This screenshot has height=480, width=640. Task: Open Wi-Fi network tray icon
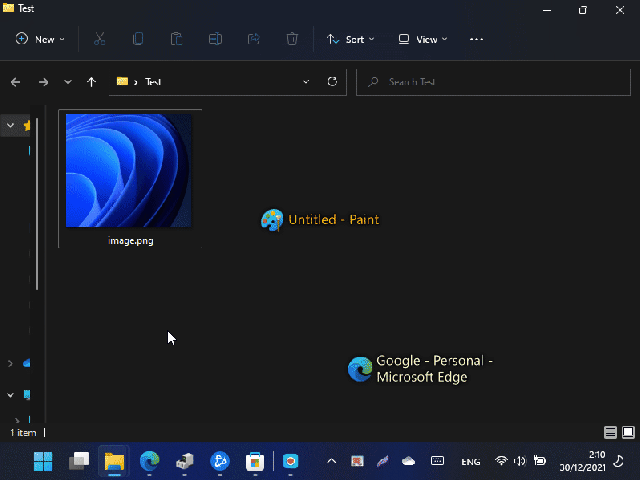[501, 461]
